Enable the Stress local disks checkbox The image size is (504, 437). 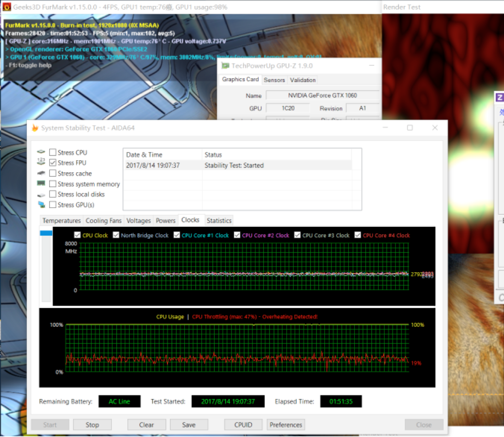click(x=53, y=194)
